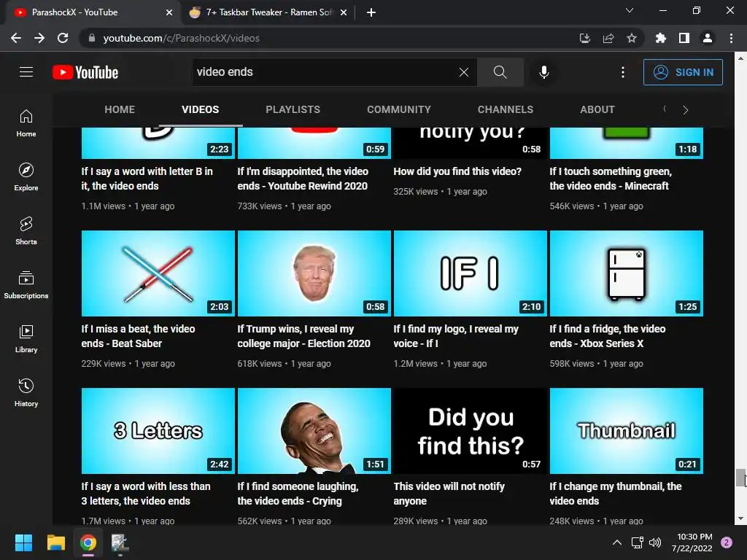Clear the search box with the X icon
The image size is (747, 560).
(x=463, y=72)
